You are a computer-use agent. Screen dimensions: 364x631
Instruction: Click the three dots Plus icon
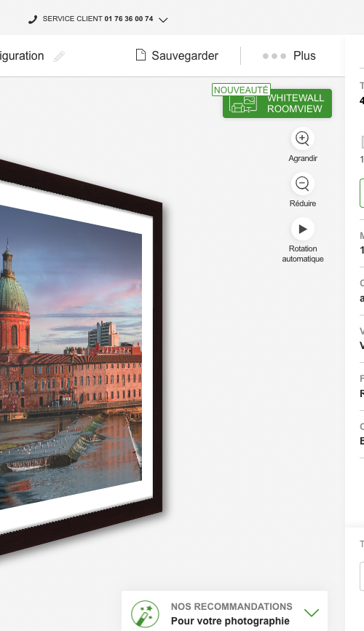point(274,56)
